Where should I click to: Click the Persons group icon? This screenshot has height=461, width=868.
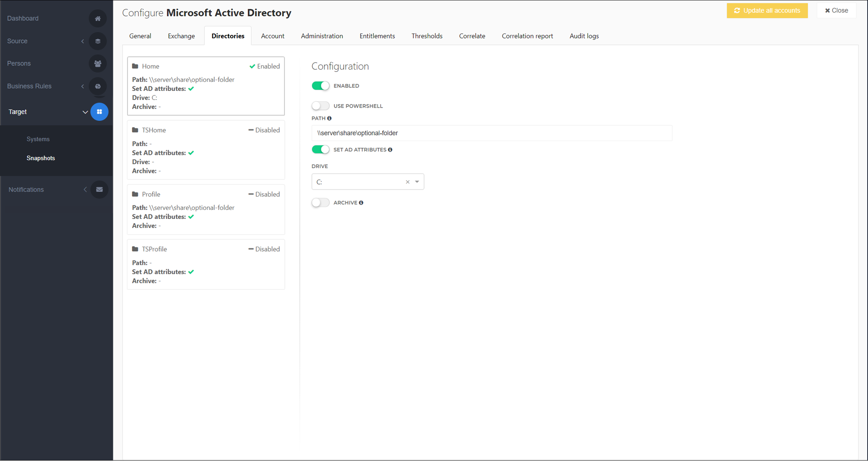[98, 64]
